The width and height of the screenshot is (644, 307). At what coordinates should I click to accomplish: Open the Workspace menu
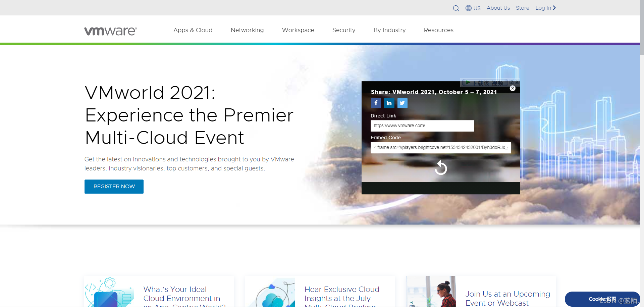298,30
